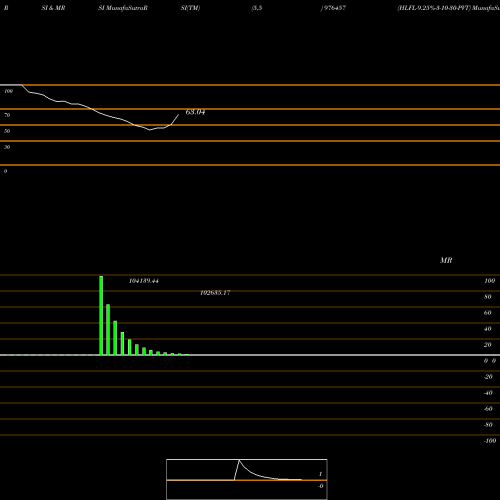Screen dimensions: 500x500
Task: Click the RSI axis label 50
Action: (x=7, y=131)
